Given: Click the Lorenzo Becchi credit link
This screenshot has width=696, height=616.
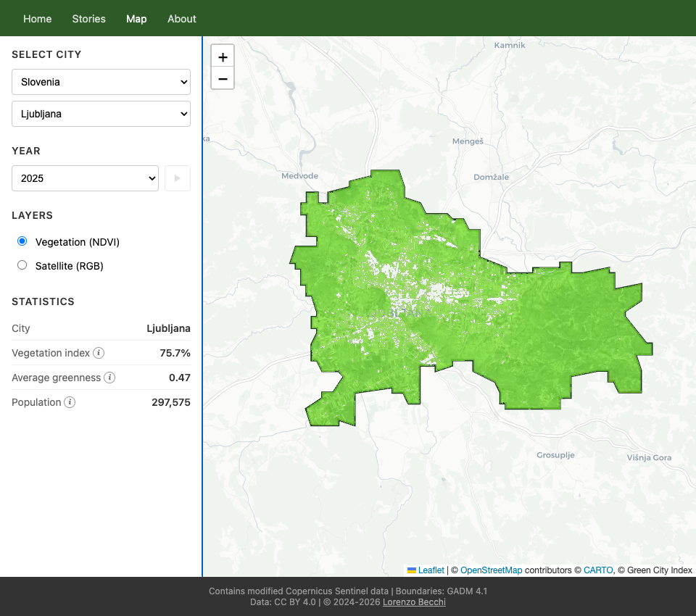Looking at the screenshot, I should (x=414, y=602).
